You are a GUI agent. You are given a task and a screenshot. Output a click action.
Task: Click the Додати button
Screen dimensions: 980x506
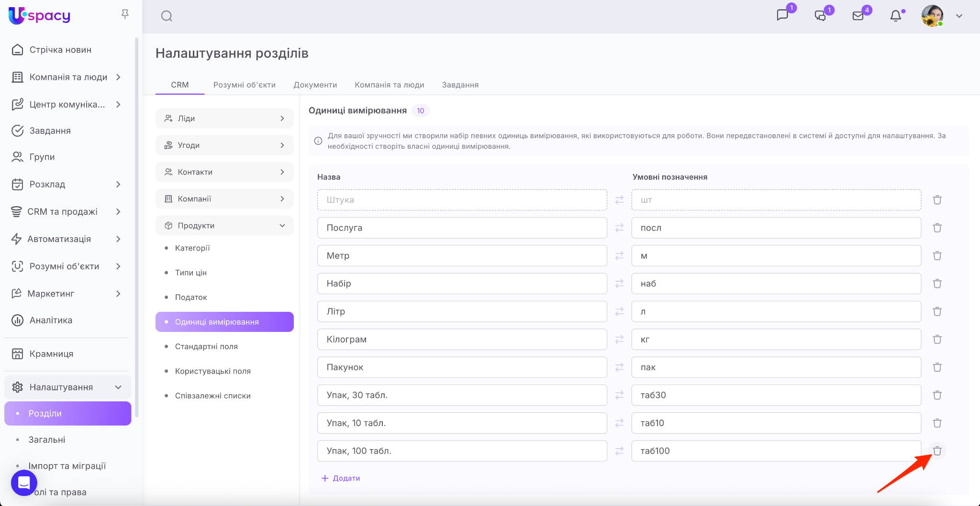pos(341,478)
